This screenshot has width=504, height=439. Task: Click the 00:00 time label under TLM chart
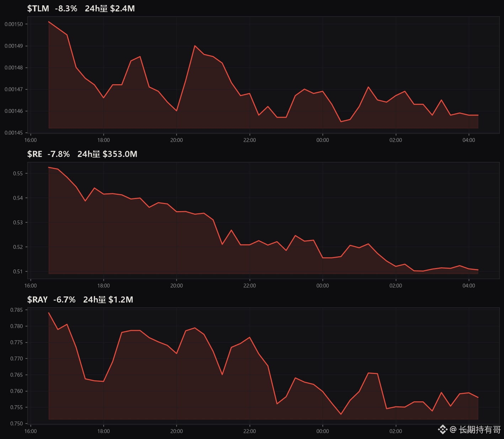tap(323, 140)
